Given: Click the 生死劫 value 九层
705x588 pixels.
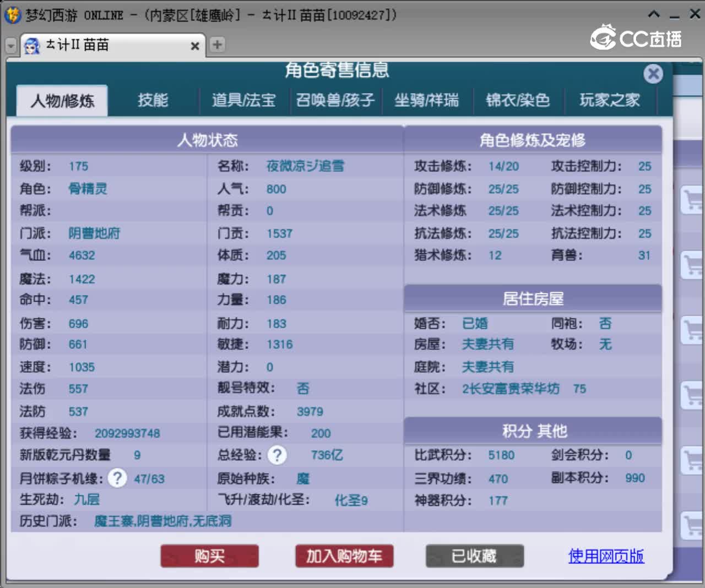Looking at the screenshot, I should point(87,499).
